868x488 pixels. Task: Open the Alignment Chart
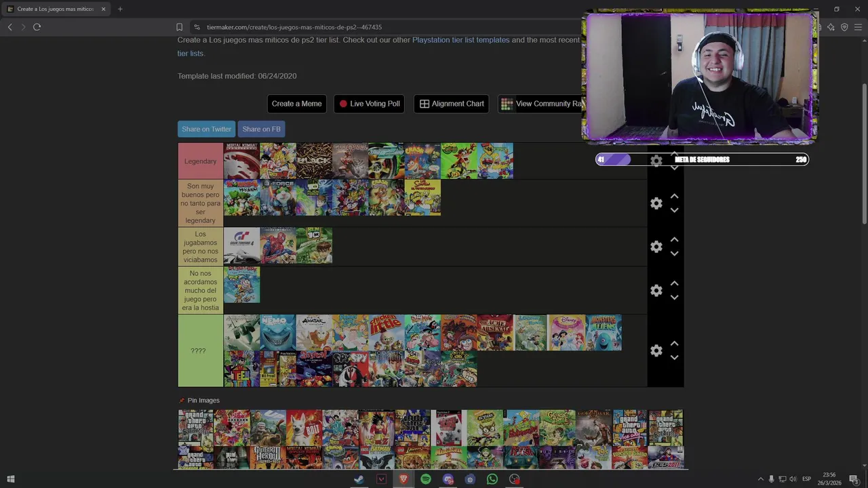(451, 104)
